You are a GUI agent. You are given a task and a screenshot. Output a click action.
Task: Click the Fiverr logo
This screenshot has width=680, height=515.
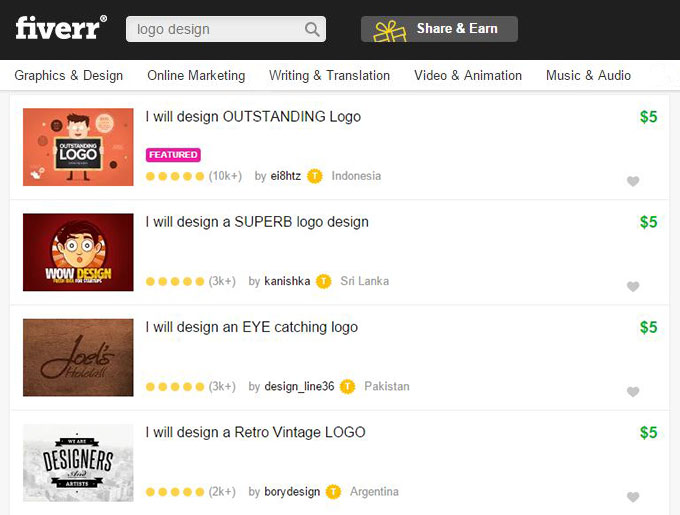tap(61, 28)
